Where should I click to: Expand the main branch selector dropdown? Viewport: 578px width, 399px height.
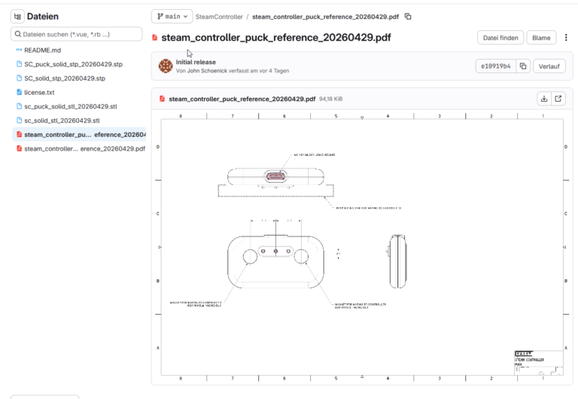click(x=172, y=17)
